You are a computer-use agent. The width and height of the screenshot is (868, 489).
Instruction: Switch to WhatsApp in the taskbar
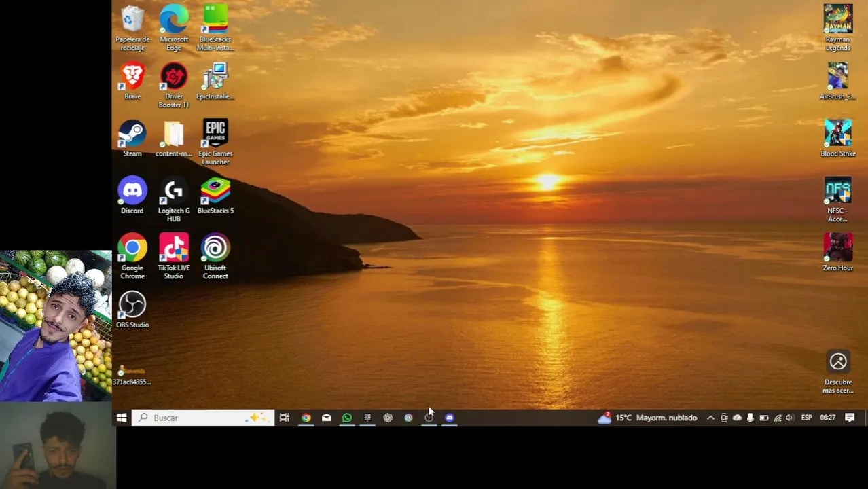347,418
